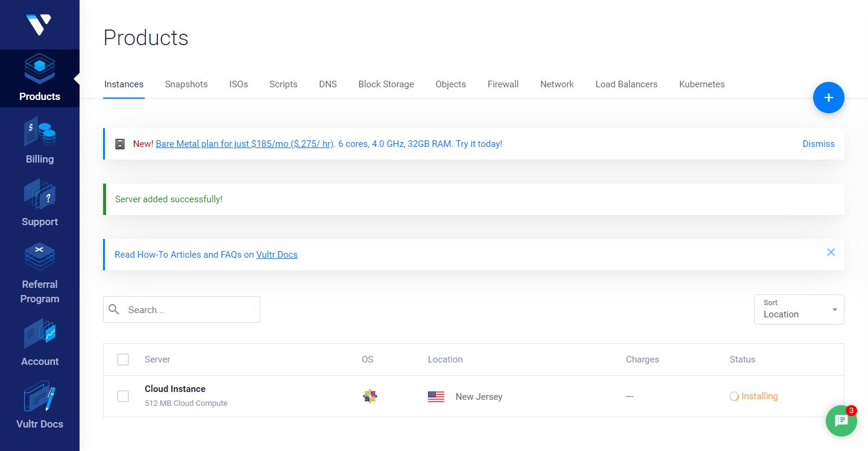868x451 pixels.
Task: Click the Products page heading
Action: coord(146,38)
